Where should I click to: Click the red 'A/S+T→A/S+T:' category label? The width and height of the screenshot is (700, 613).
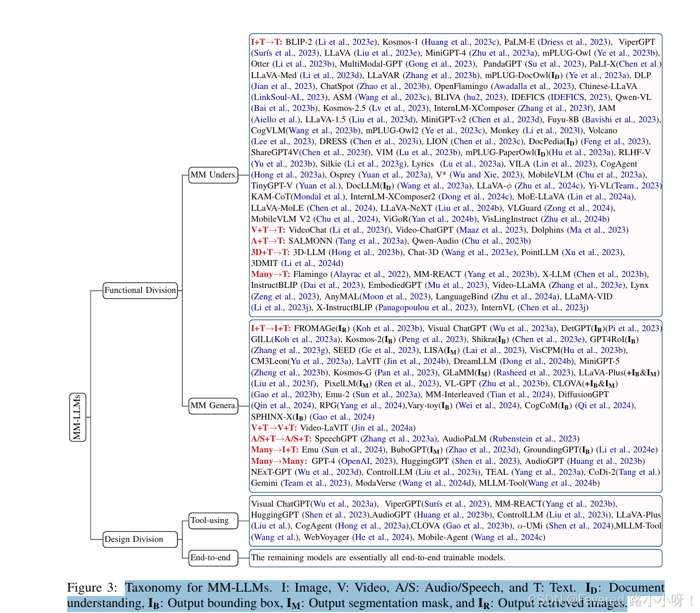pos(281,439)
